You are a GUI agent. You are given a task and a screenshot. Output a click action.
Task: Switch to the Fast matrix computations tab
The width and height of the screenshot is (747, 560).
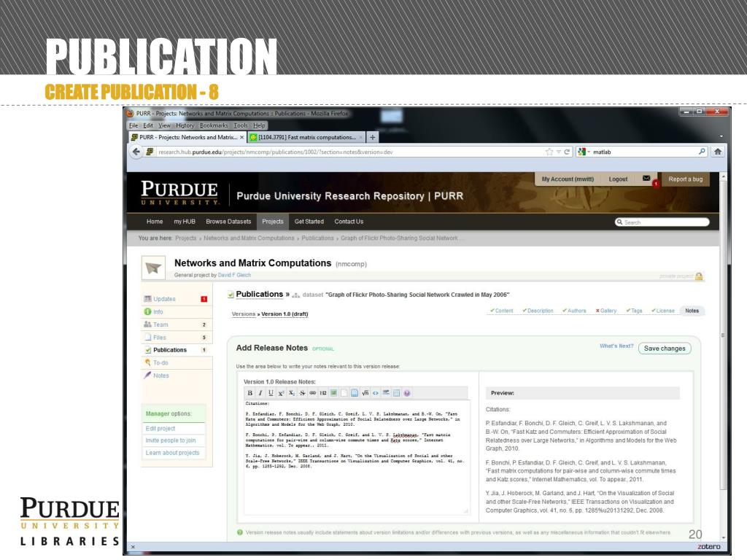(307, 137)
